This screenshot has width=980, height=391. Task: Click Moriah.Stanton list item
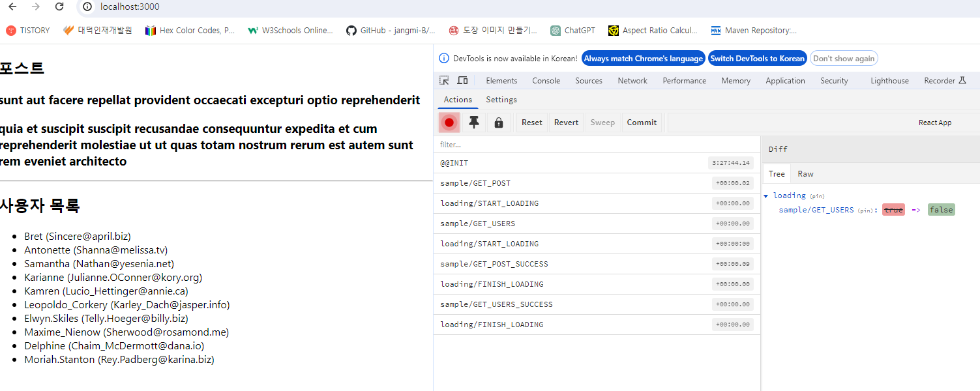click(119, 359)
